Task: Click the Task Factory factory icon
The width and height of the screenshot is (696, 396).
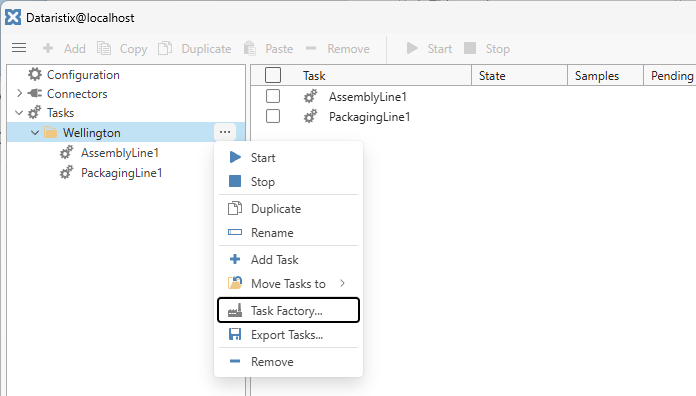Action: [235, 310]
